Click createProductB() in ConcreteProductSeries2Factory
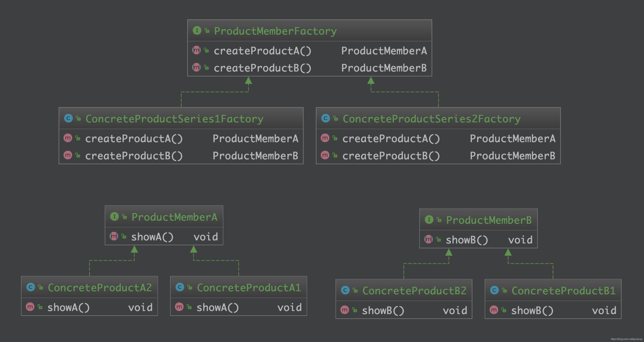 (391, 156)
